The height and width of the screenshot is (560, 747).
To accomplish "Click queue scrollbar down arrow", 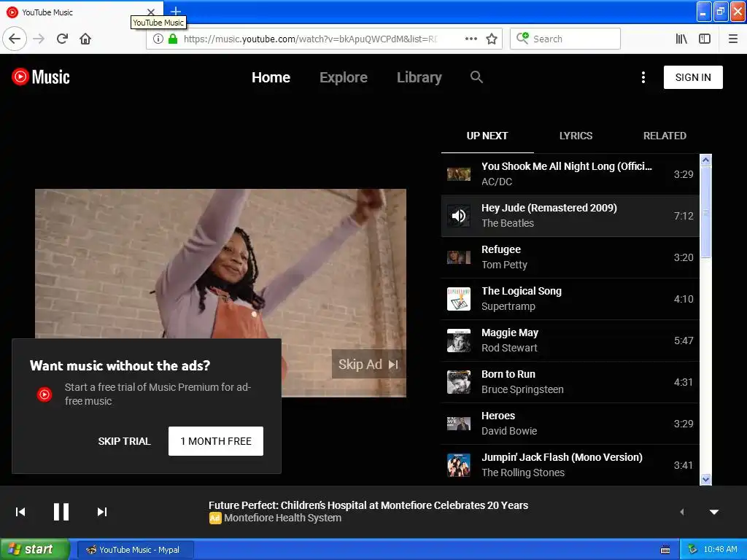I will point(705,479).
